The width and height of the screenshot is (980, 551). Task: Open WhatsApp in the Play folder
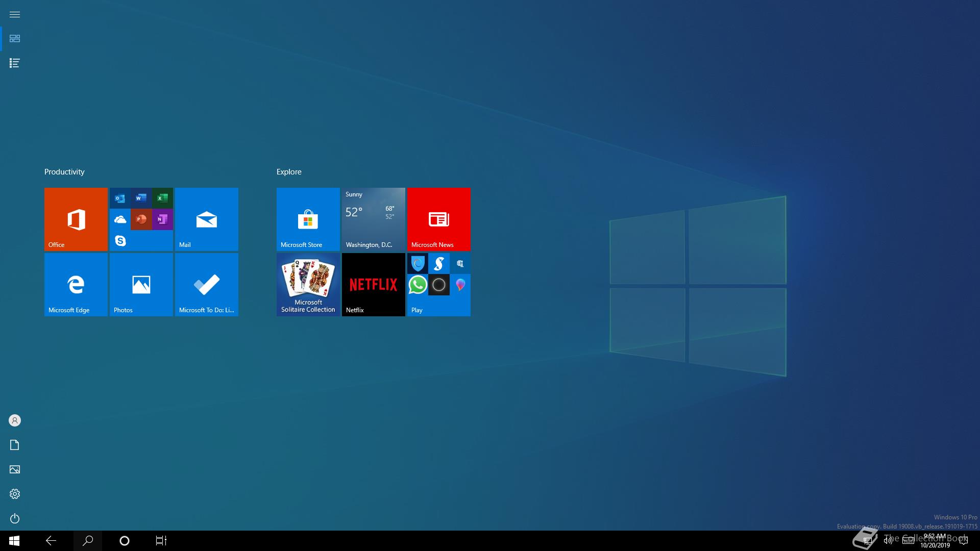pos(418,285)
